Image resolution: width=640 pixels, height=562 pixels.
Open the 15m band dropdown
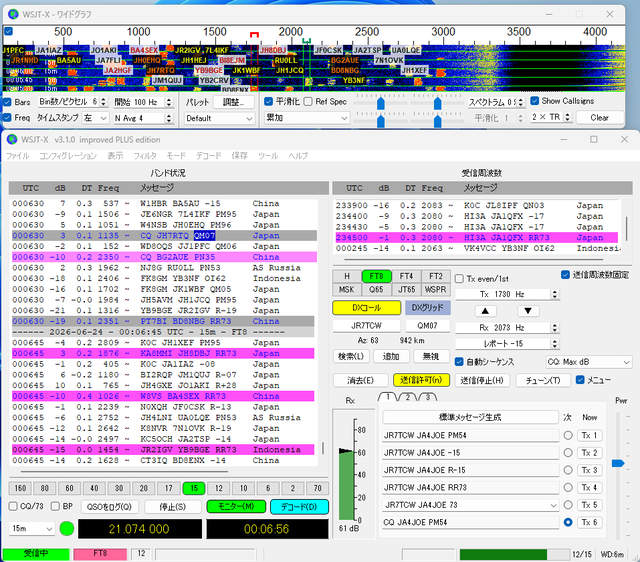point(32,529)
